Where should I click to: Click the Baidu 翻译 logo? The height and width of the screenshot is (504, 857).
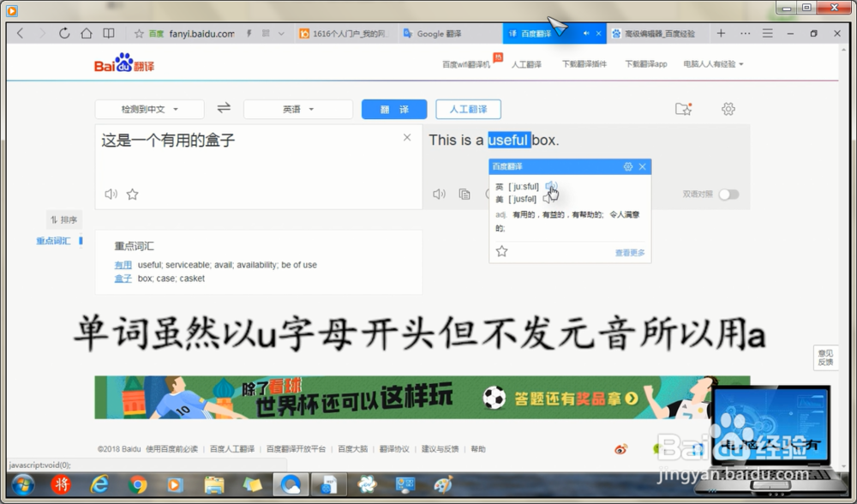coord(124,63)
